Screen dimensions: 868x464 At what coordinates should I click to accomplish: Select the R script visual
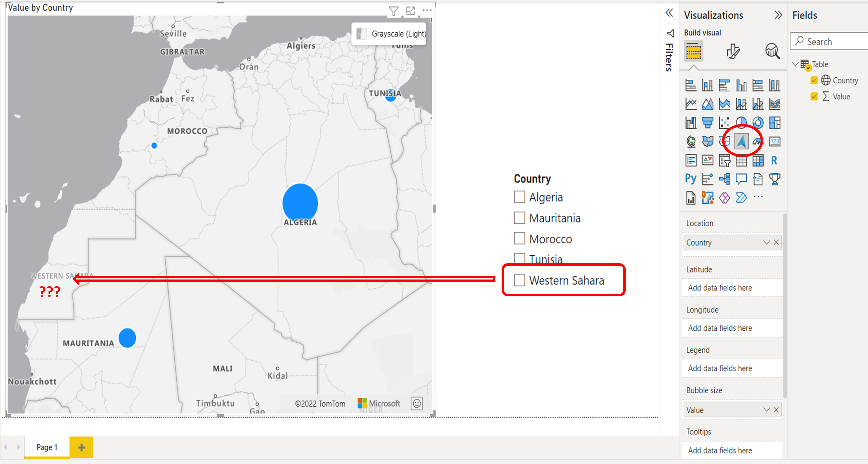[x=775, y=160]
